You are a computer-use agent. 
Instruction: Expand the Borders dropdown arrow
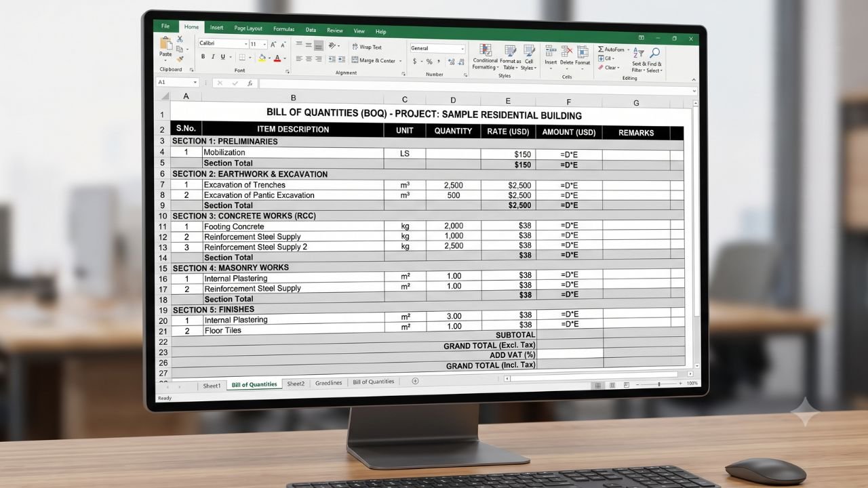click(x=250, y=58)
